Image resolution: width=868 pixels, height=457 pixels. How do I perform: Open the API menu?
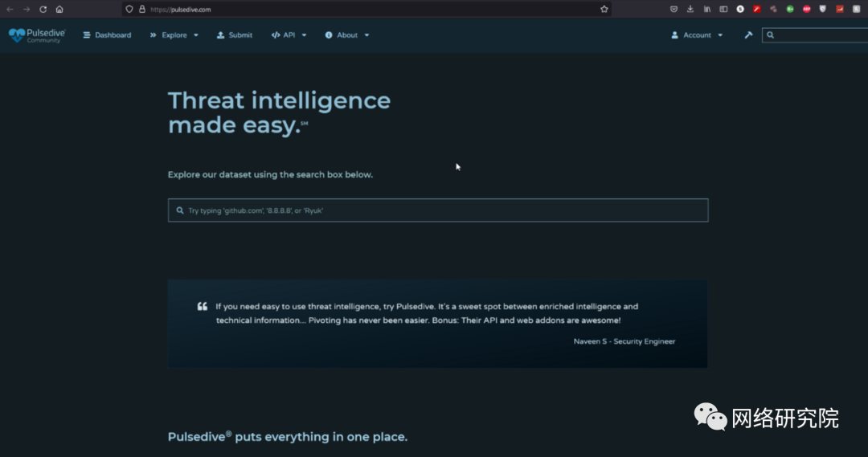pos(289,35)
